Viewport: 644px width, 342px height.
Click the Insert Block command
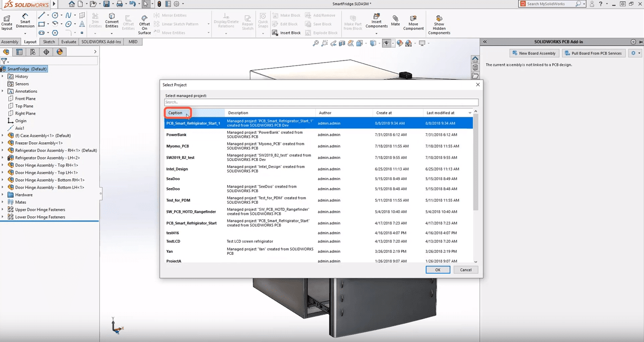click(x=287, y=33)
